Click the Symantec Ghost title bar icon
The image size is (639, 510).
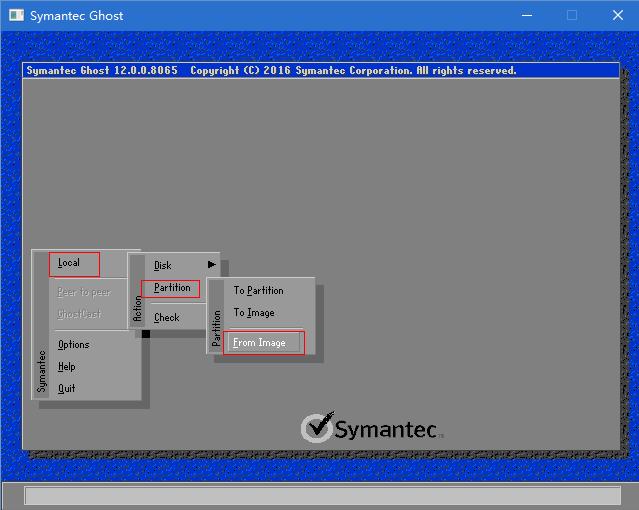tap(16, 15)
